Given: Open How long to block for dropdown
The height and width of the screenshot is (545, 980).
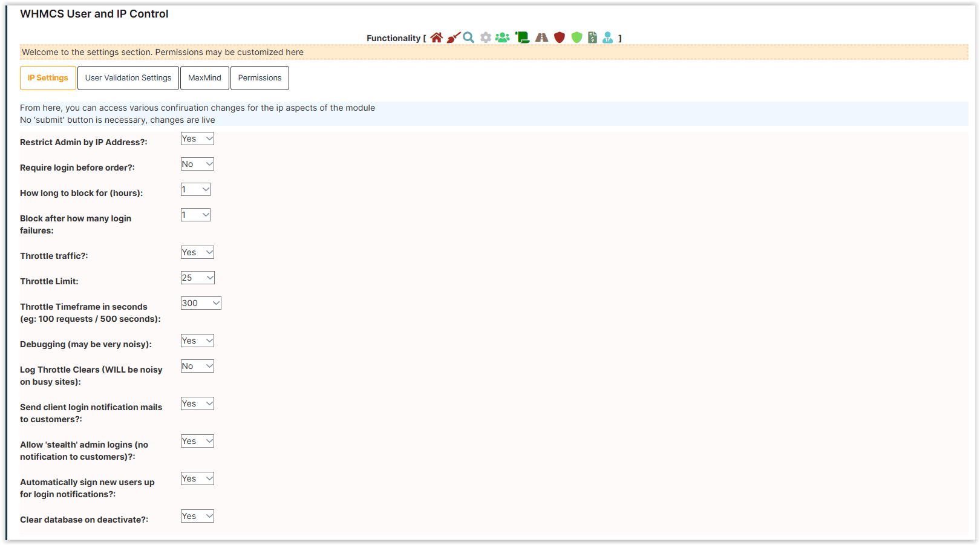Looking at the screenshot, I should [195, 189].
